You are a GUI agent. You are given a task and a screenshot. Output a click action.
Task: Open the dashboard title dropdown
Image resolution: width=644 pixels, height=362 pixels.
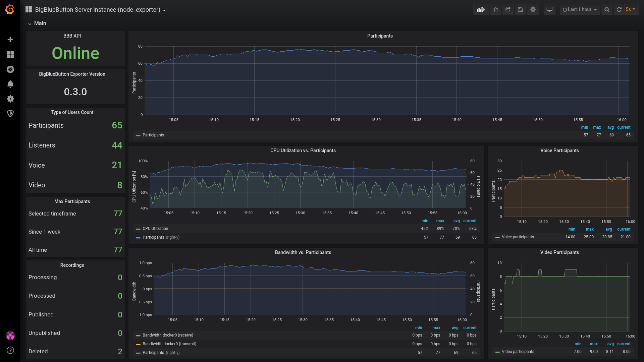(x=100, y=10)
